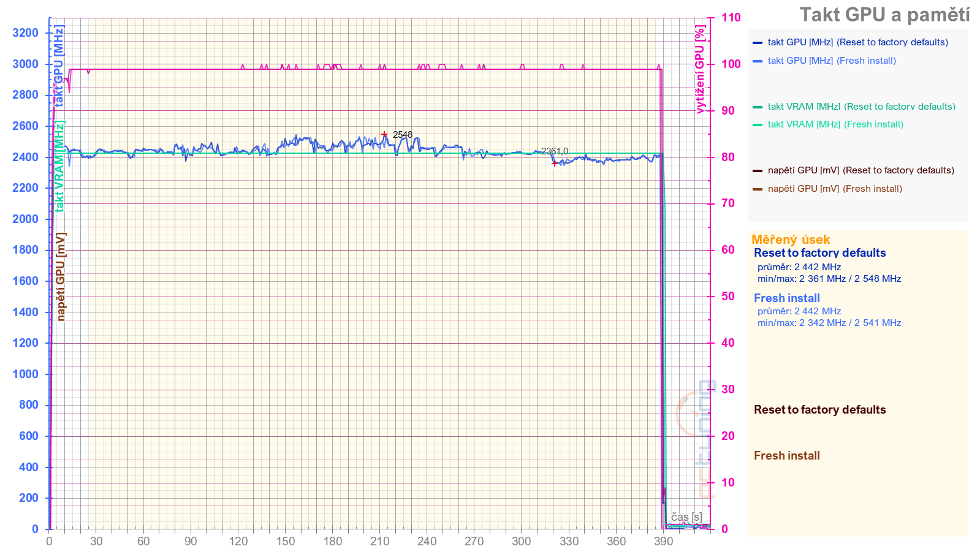980x549 pixels.
Task: Select legend entry 'takt GPU [MHz] (Fresh install)'
Action: click(x=832, y=61)
